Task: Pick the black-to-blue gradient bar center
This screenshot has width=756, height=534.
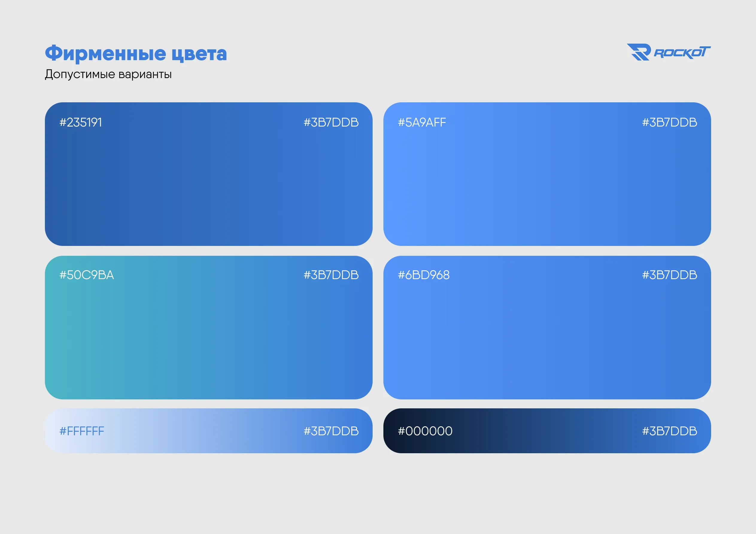Action: (547, 431)
